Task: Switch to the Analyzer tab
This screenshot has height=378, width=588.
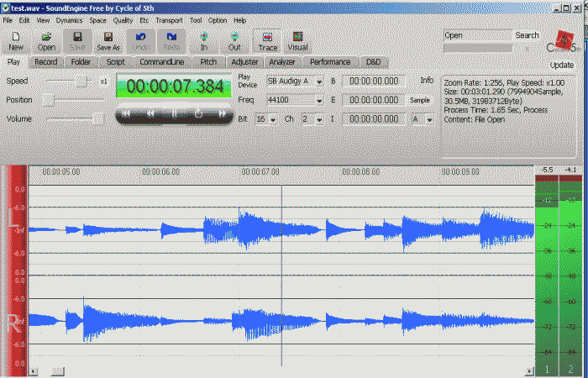Action: 281,62
